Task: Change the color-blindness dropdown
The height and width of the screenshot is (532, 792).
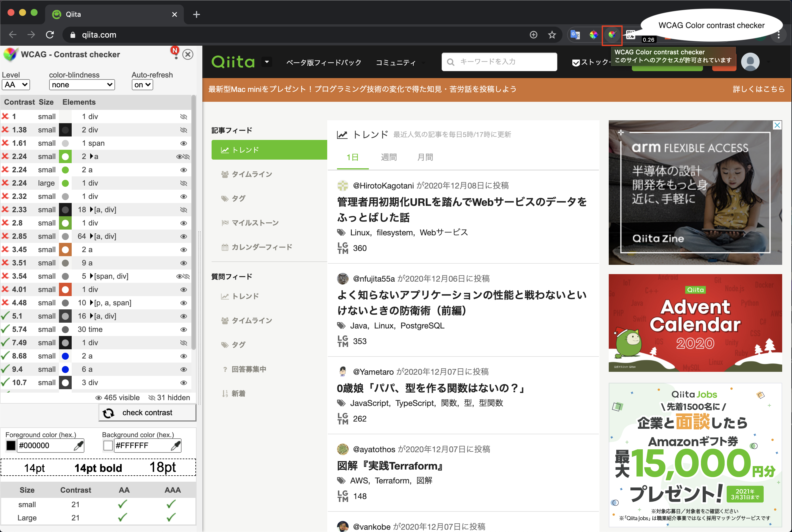Action: (x=82, y=84)
